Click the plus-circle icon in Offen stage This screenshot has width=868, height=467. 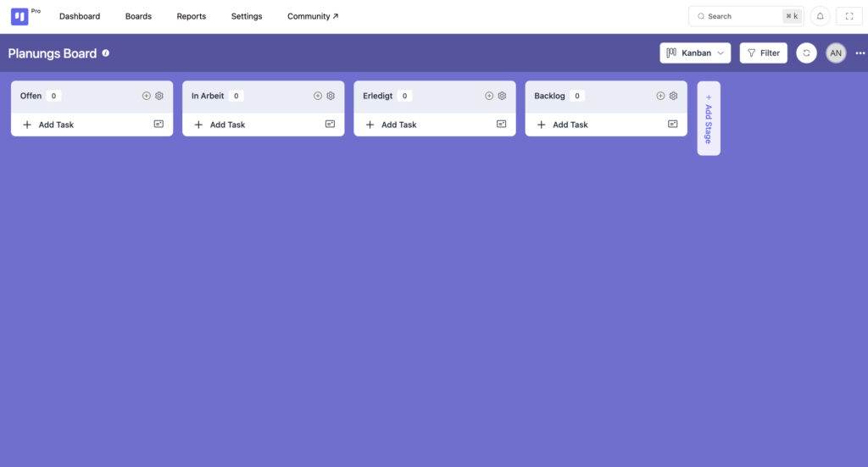pyautogui.click(x=146, y=96)
